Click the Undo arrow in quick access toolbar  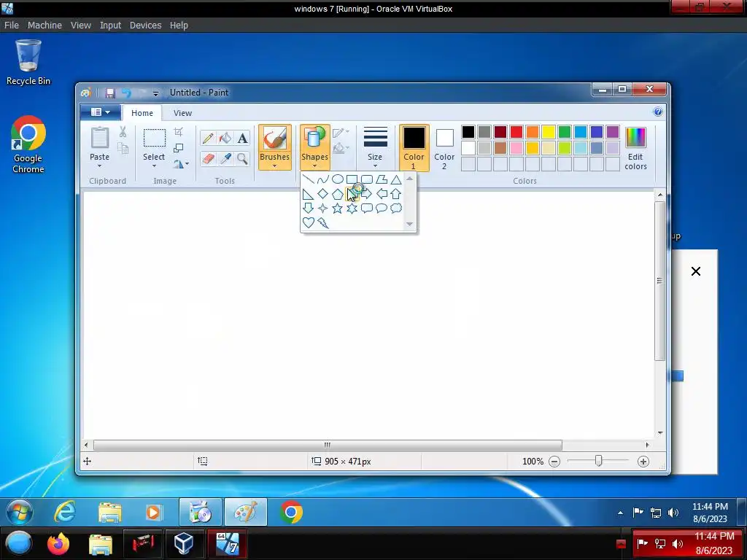click(126, 93)
